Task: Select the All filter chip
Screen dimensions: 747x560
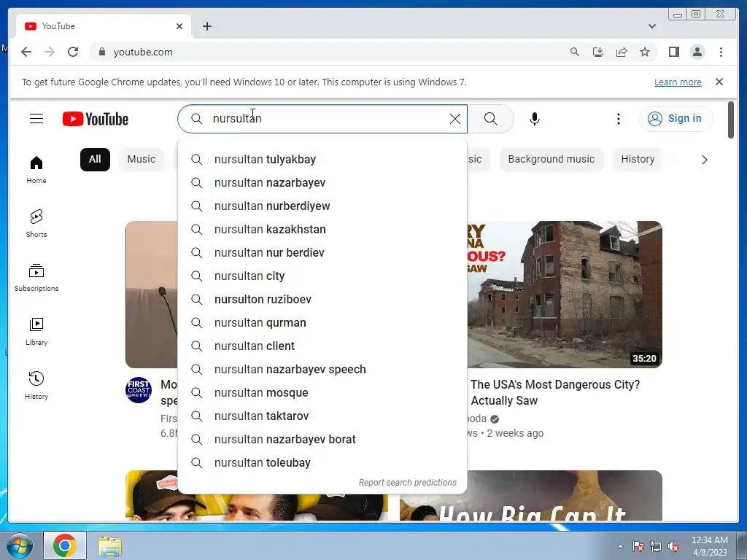Action: coord(95,160)
